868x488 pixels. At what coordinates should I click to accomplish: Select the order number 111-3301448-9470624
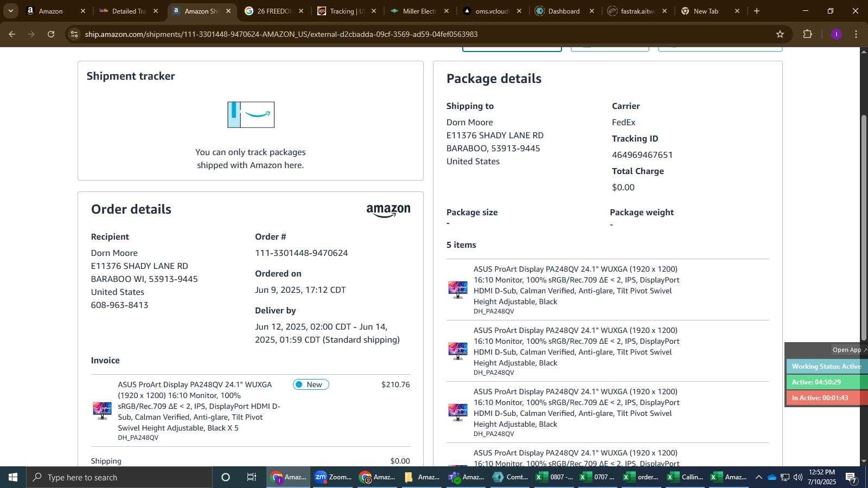pos(301,253)
